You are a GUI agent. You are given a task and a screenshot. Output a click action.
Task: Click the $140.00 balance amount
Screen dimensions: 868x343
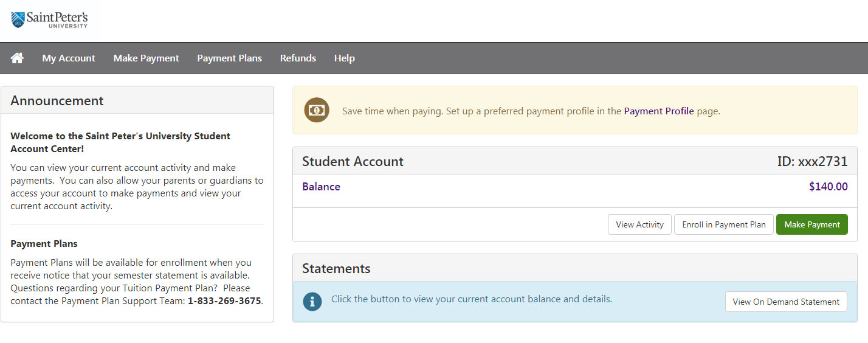click(828, 187)
